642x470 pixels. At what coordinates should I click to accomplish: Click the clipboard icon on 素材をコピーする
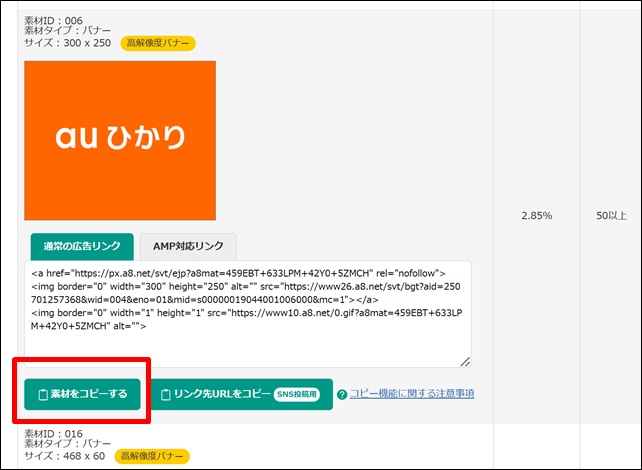pyautogui.click(x=43, y=394)
